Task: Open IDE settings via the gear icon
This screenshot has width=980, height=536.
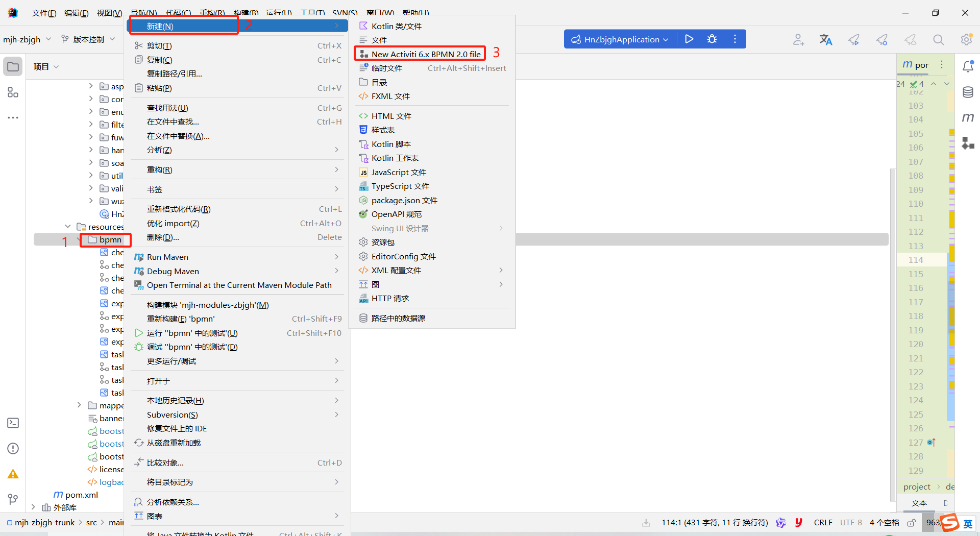Action: click(966, 39)
